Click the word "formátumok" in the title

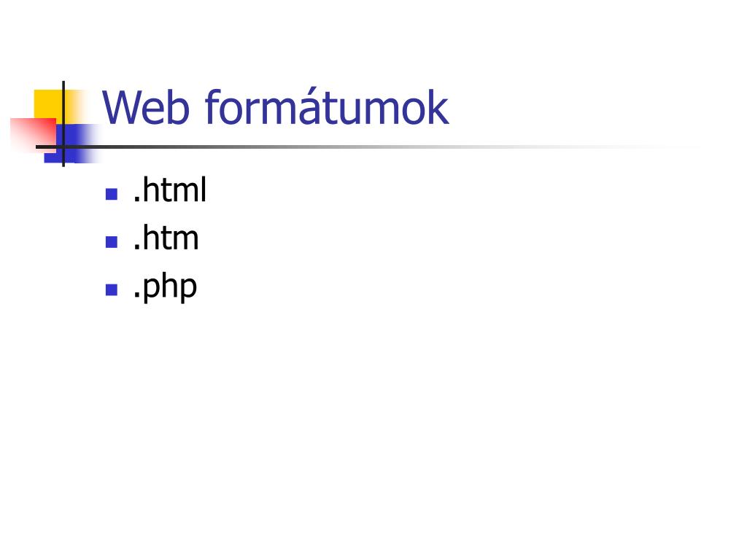[327, 106]
